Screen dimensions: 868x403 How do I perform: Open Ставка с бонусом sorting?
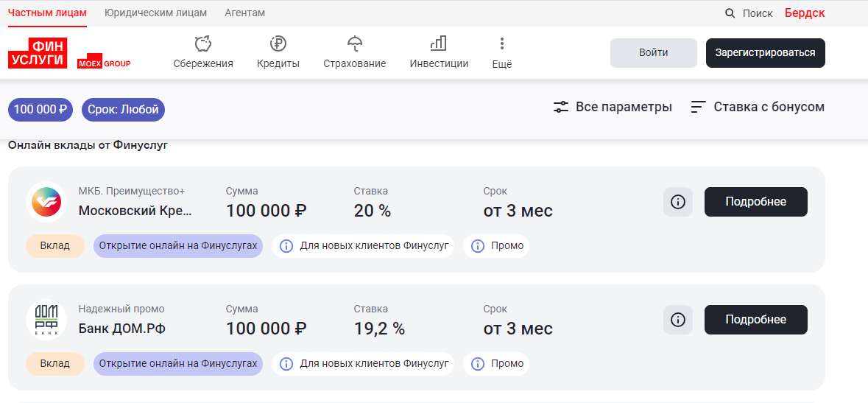click(x=758, y=107)
